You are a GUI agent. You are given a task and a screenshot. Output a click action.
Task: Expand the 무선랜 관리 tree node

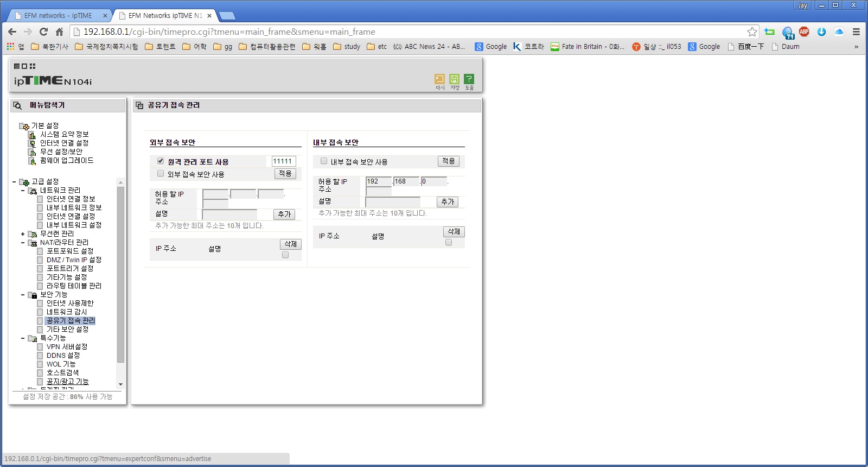click(x=23, y=234)
